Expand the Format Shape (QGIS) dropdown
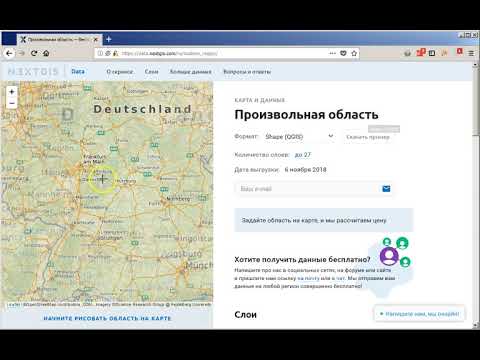Image resolution: width=480 pixels, height=360 pixels. point(299,136)
